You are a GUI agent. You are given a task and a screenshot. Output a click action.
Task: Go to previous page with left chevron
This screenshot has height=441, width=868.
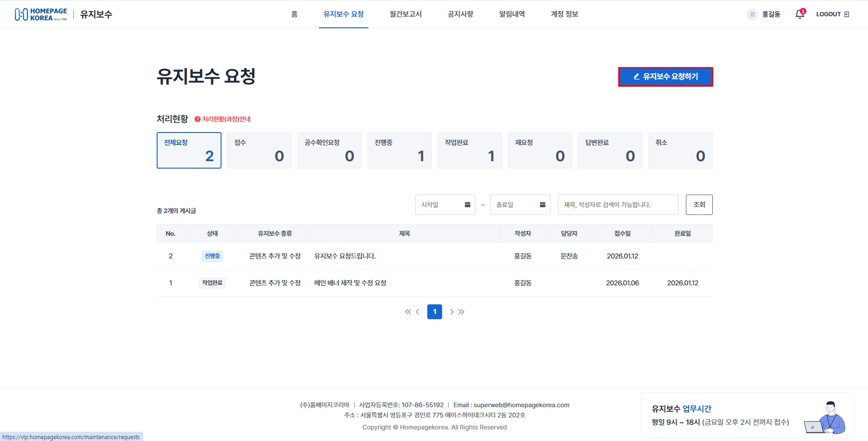click(418, 312)
